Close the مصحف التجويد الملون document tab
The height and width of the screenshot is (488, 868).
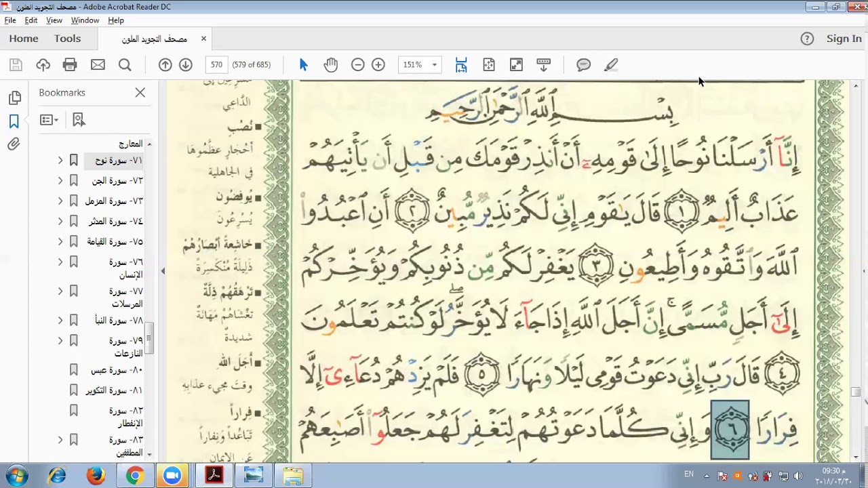pyautogui.click(x=203, y=39)
